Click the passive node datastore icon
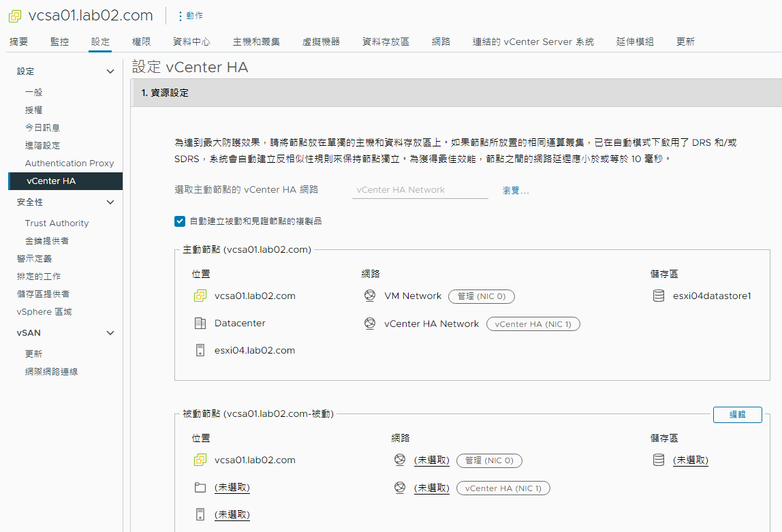 coord(658,460)
